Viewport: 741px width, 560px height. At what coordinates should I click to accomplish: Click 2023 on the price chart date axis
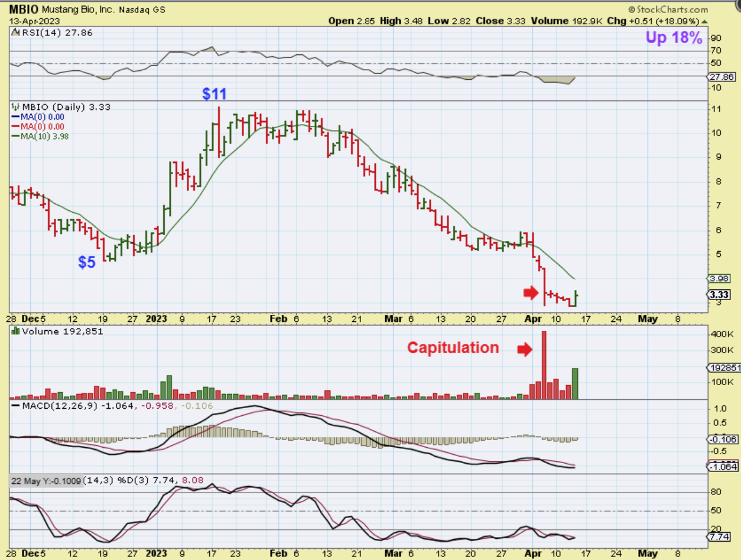158,318
